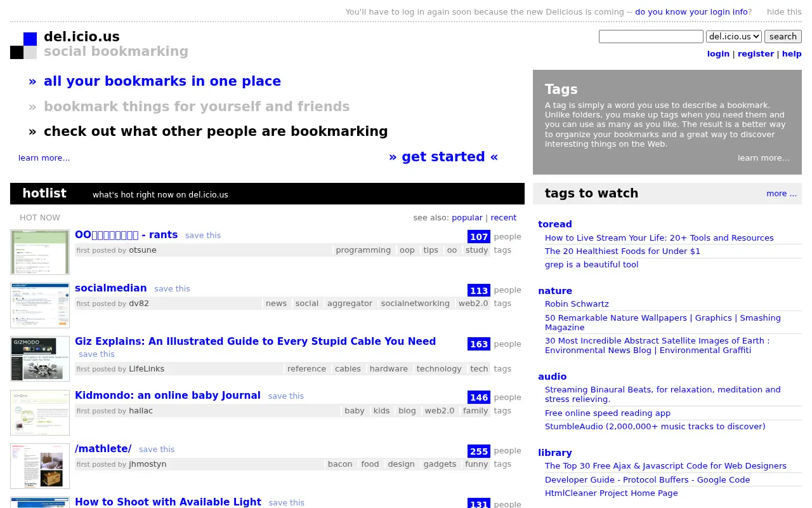Click the '» get started «' link
Image resolution: width=812 pixels, height=508 pixels.
coord(443,157)
